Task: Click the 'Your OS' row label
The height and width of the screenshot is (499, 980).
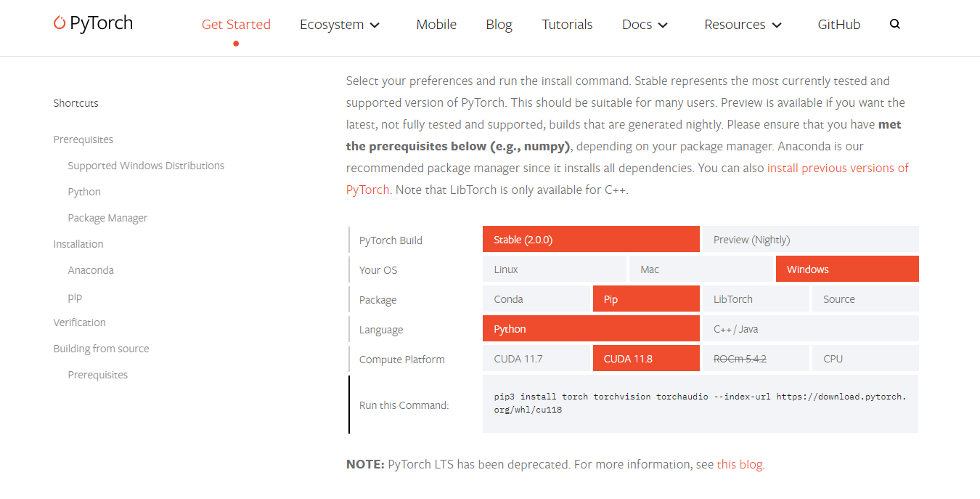Action: point(378,270)
